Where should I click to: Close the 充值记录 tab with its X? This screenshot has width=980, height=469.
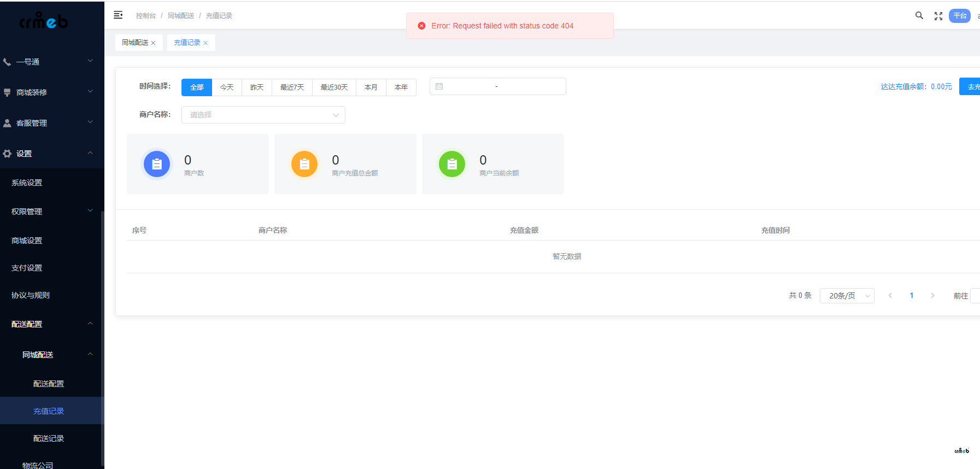[206, 43]
